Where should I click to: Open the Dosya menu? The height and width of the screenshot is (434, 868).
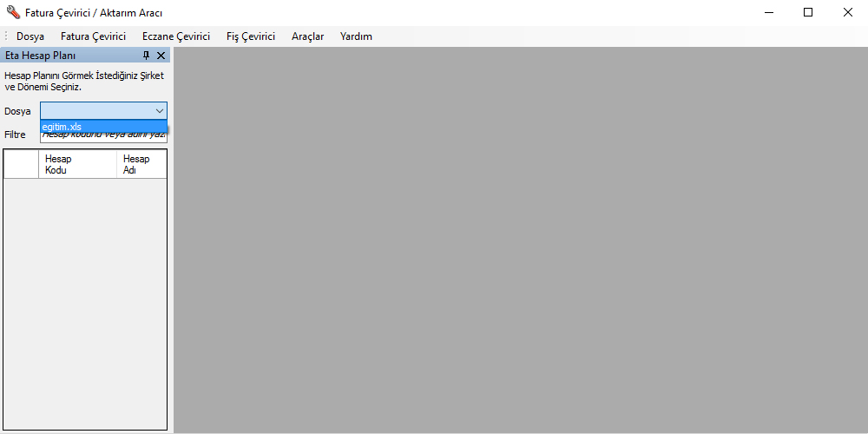(30, 36)
